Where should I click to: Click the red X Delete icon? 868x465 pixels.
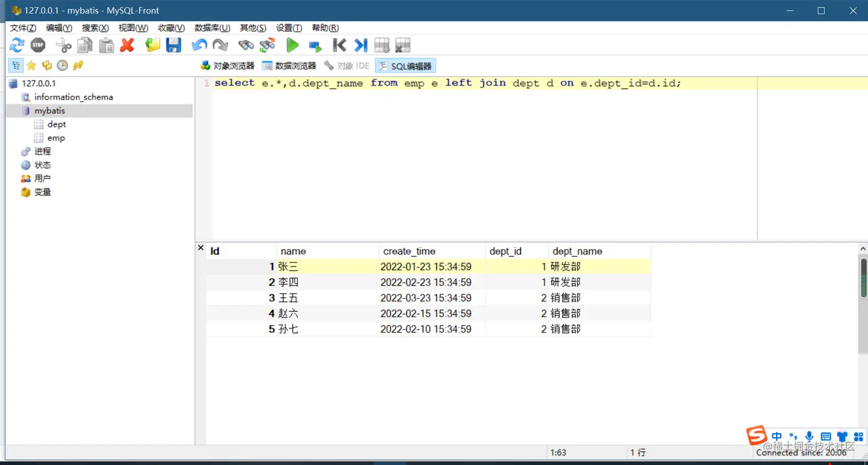pos(127,45)
